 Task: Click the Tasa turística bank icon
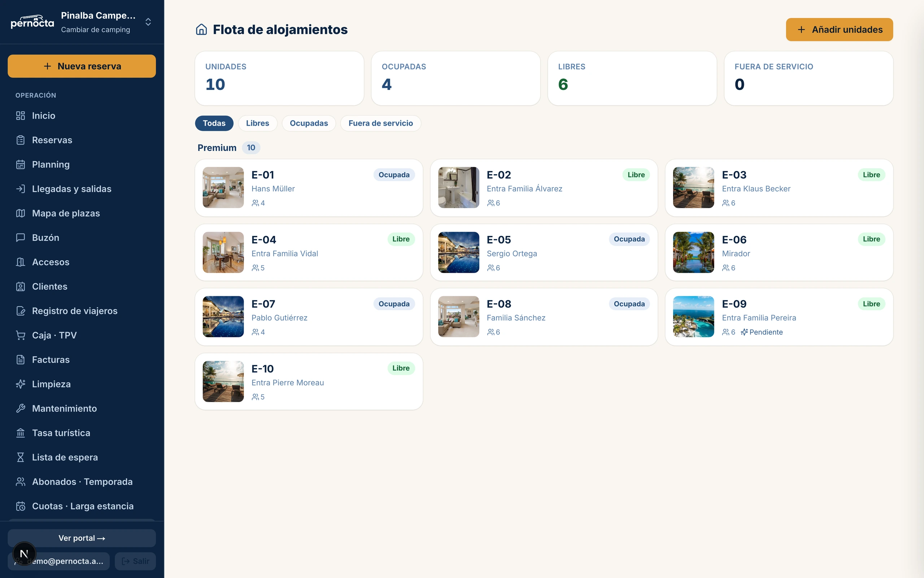21,433
